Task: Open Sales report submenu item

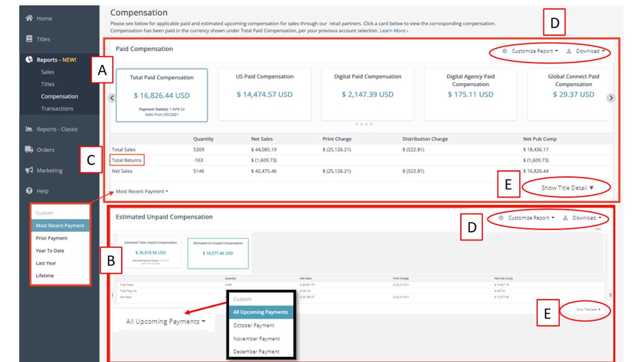Action: click(48, 72)
